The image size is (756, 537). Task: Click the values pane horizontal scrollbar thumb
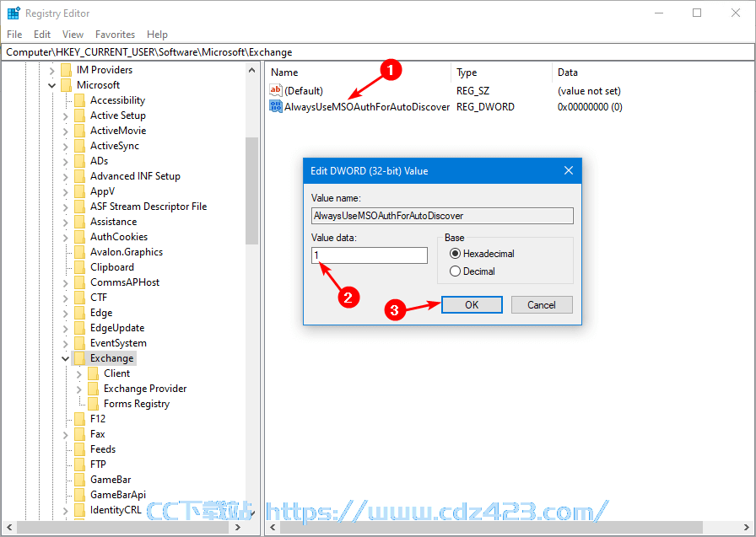tap(491, 527)
